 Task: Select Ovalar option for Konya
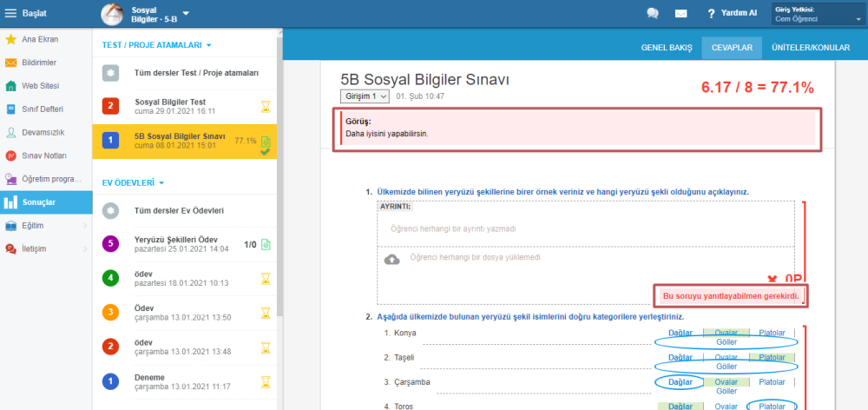tap(727, 333)
